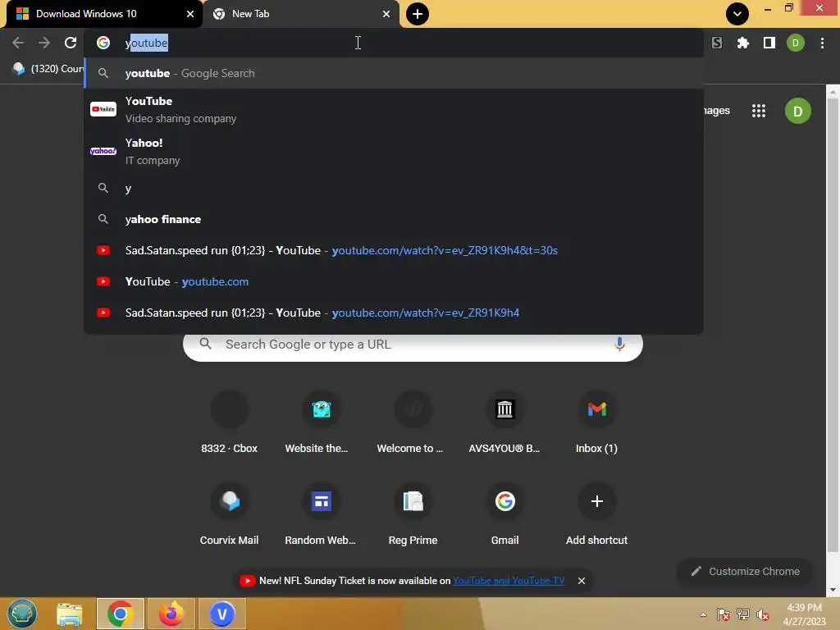Screen dimensions: 840x630
Task: Switch to Download Windows 10 tab
Action: (102, 14)
